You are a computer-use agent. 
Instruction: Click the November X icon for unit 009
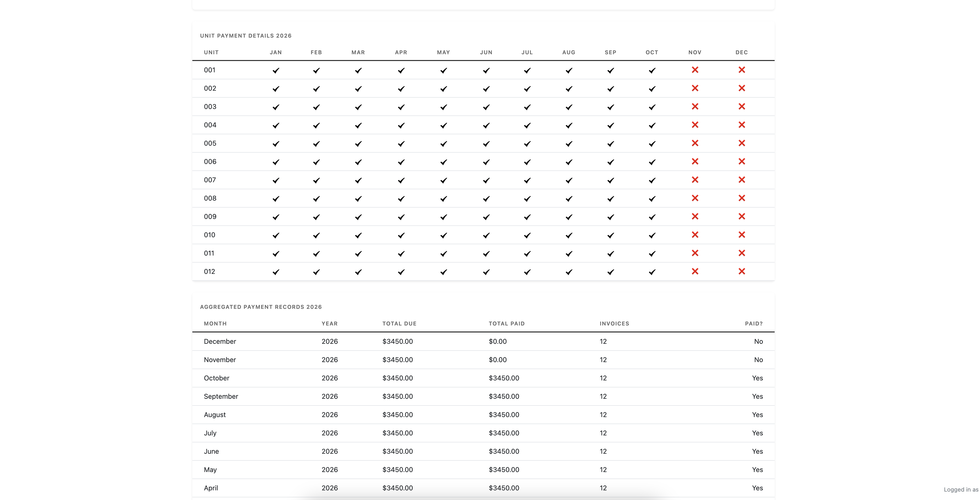(x=695, y=216)
